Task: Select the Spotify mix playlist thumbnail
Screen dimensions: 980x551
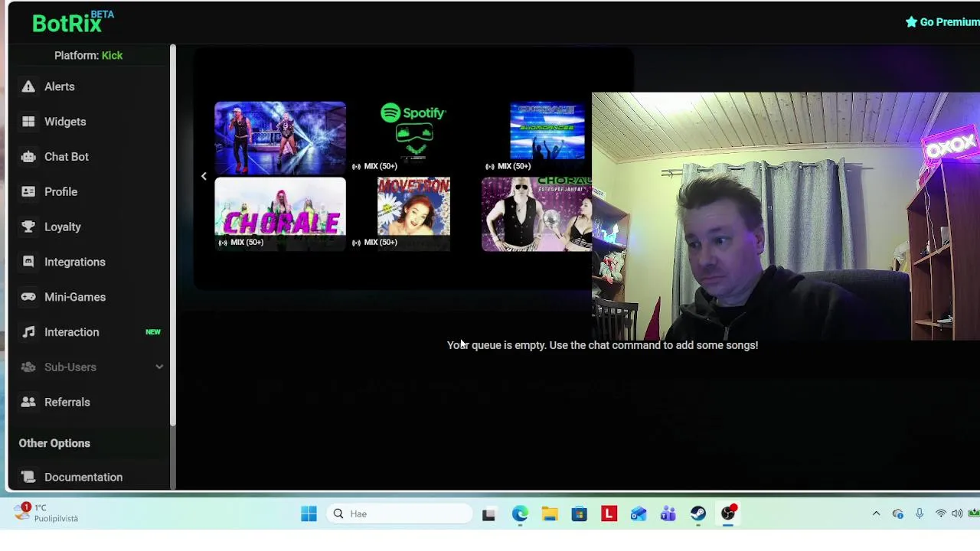Action: point(413,137)
